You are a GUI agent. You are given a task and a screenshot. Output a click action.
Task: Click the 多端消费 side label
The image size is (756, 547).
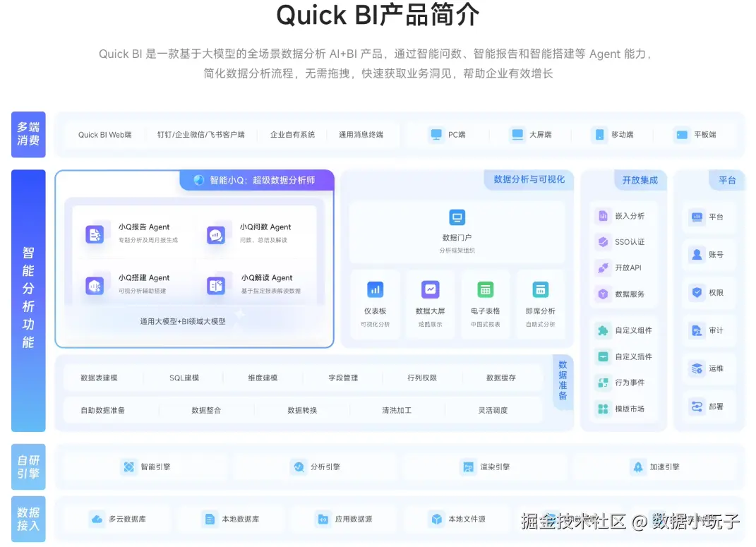pyautogui.click(x=28, y=135)
